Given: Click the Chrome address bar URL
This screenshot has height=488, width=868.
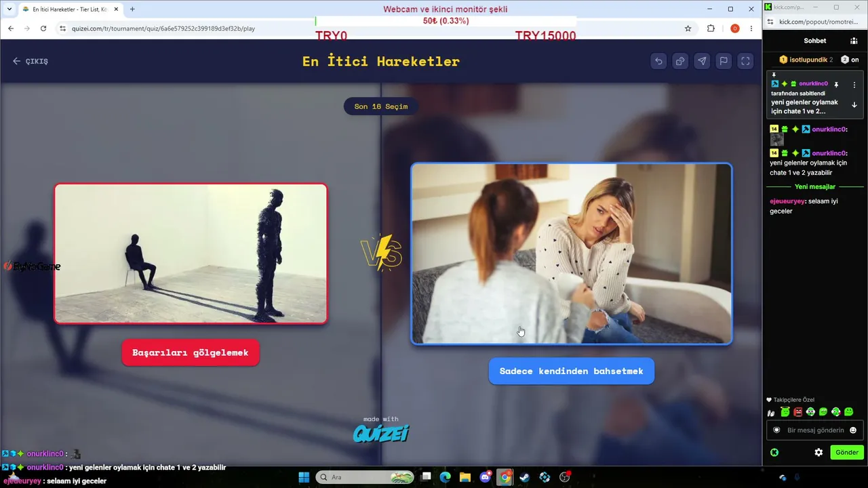Looking at the screenshot, I should point(163,28).
